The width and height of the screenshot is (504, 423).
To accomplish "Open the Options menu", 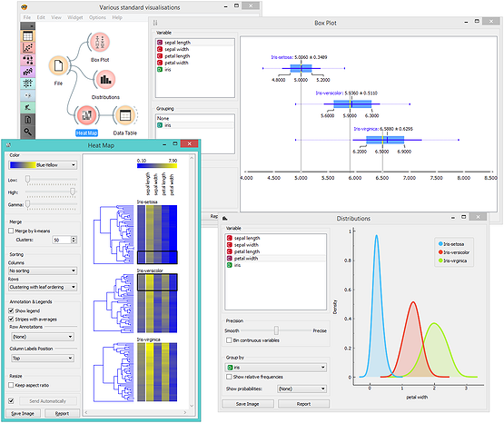I will coord(97,17).
